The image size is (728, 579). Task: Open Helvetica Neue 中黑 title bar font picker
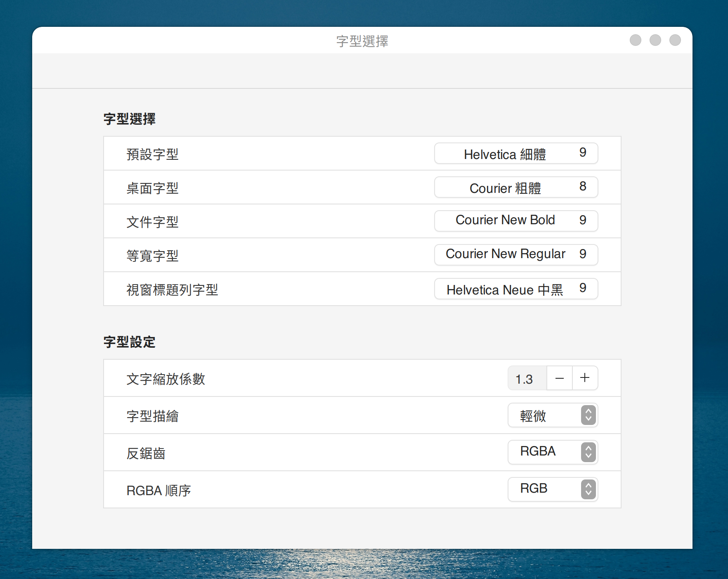[x=516, y=289]
